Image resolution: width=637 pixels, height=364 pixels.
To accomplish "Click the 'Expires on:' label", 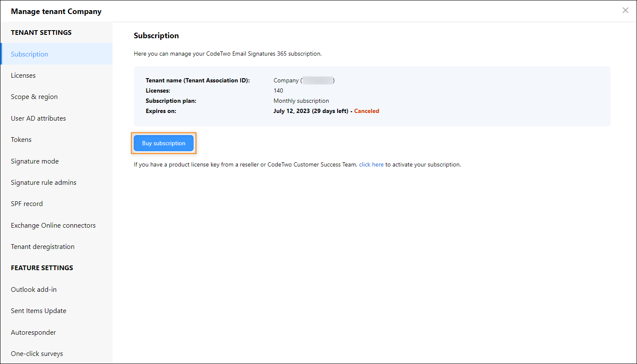I will click(161, 111).
